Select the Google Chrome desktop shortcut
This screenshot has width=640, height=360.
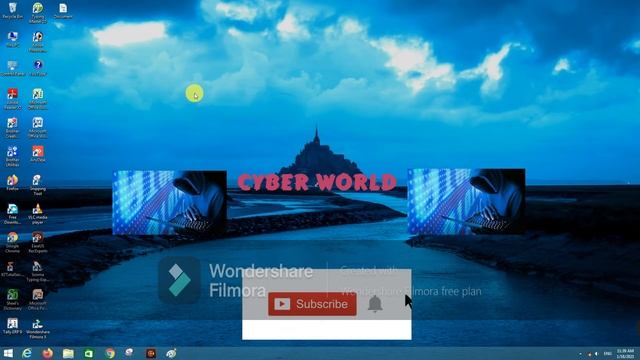click(13, 242)
